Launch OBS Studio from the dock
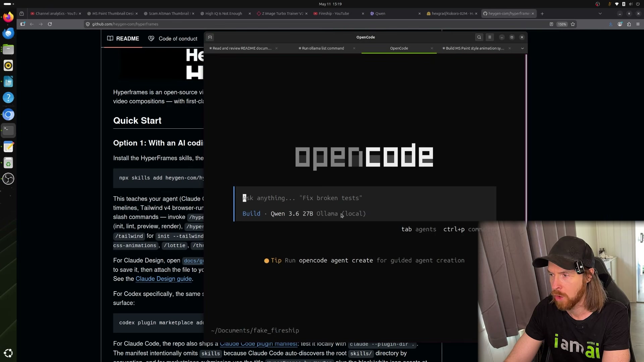 point(8,179)
